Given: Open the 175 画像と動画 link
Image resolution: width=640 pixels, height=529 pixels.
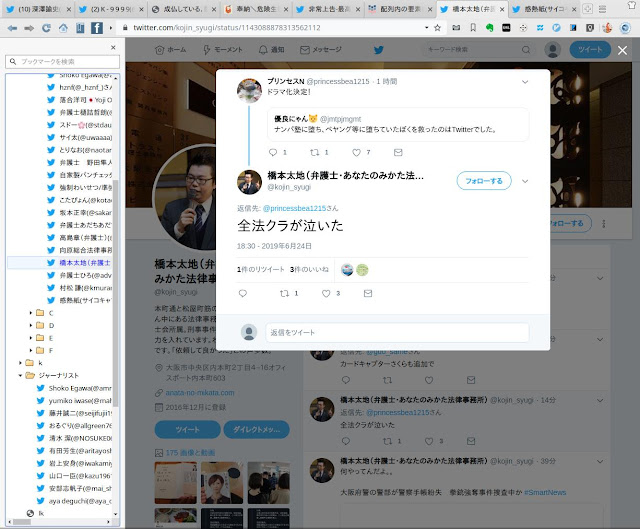Looking at the screenshot, I should point(190,453).
